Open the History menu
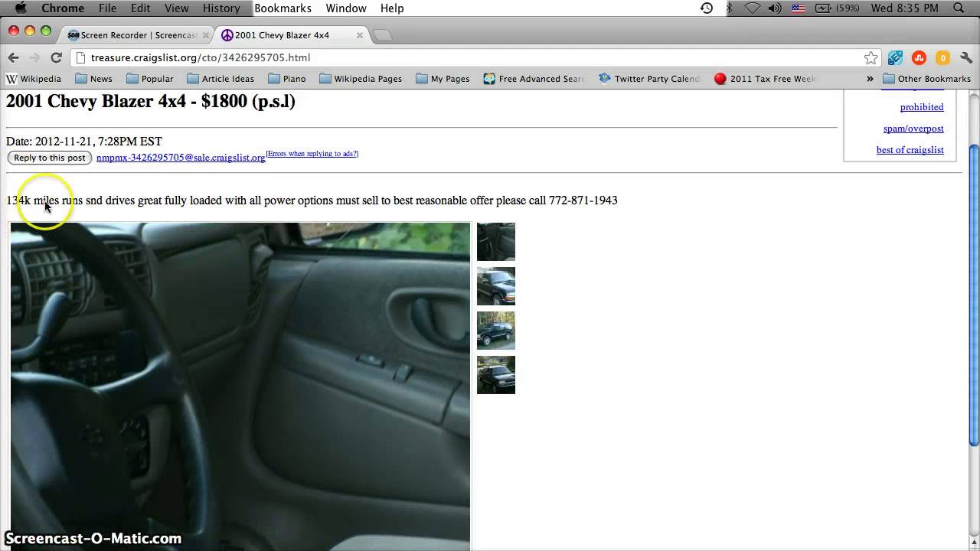Image resolution: width=980 pixels, height=551 pixels. [221, 8]
